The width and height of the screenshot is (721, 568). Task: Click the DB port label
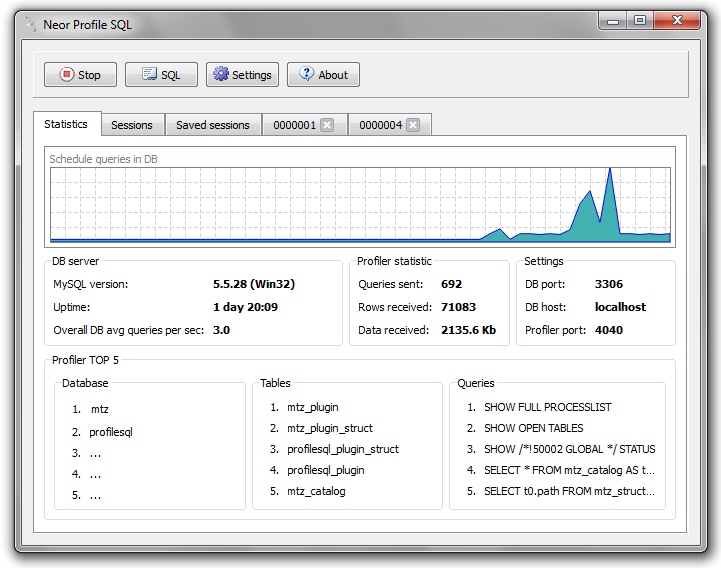pyautogui.click(x=545, y=284)
